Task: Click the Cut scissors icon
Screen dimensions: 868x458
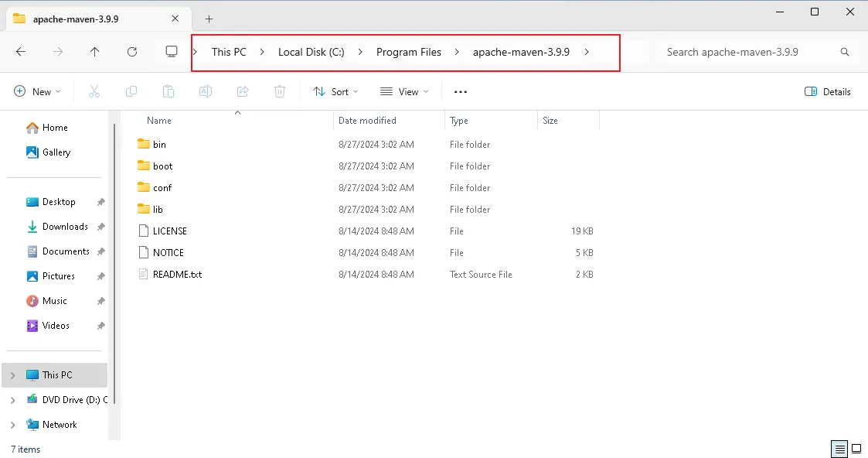Action: [94, 91]
